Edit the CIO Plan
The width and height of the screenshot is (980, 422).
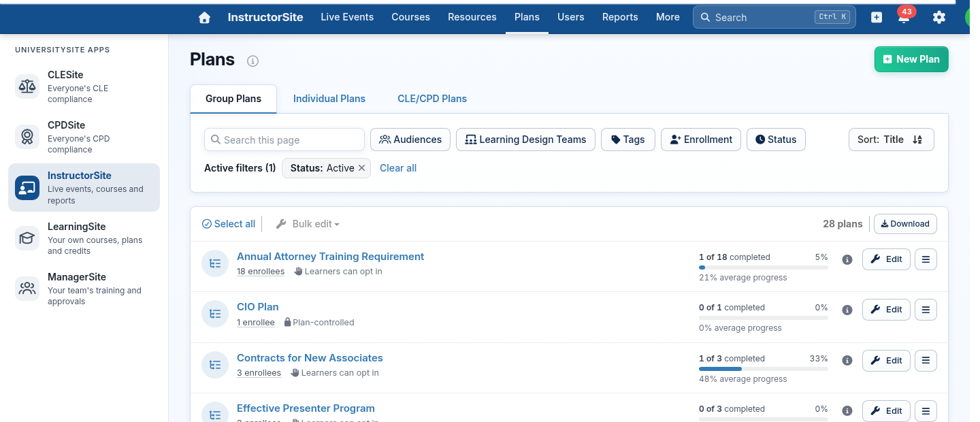(x=886, y=310)
